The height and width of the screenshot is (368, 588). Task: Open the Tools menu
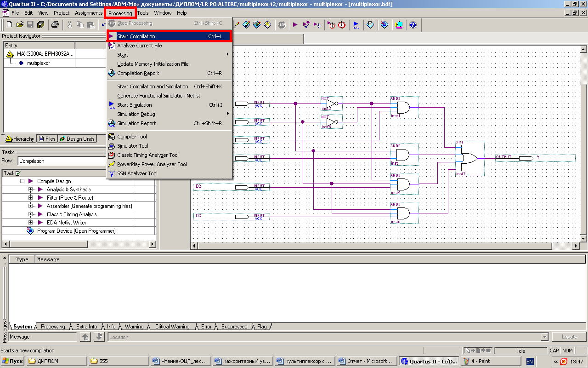(x=143, y=13)
